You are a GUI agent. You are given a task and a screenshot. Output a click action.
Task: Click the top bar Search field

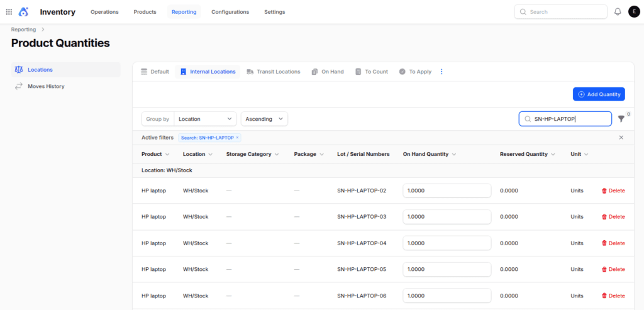(560, 12)
